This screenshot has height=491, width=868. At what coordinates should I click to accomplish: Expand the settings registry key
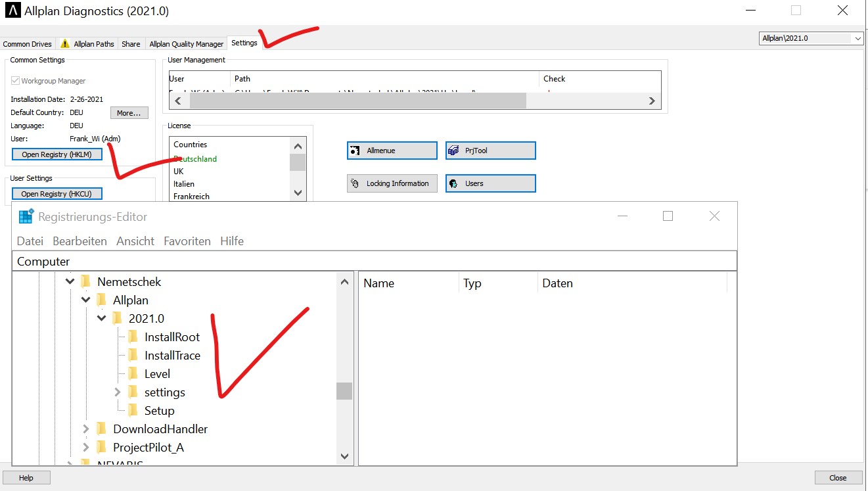coord(118,392)
